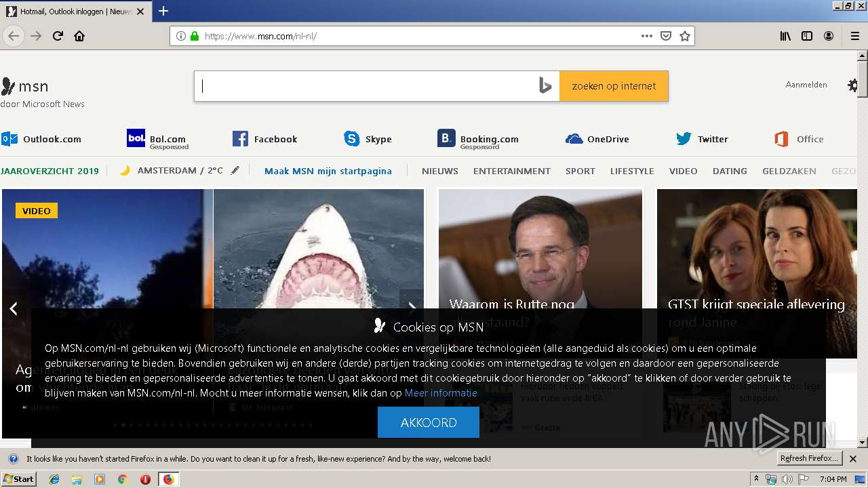
Task: Show site information for the address bar
Action: [x=181, y=36]
